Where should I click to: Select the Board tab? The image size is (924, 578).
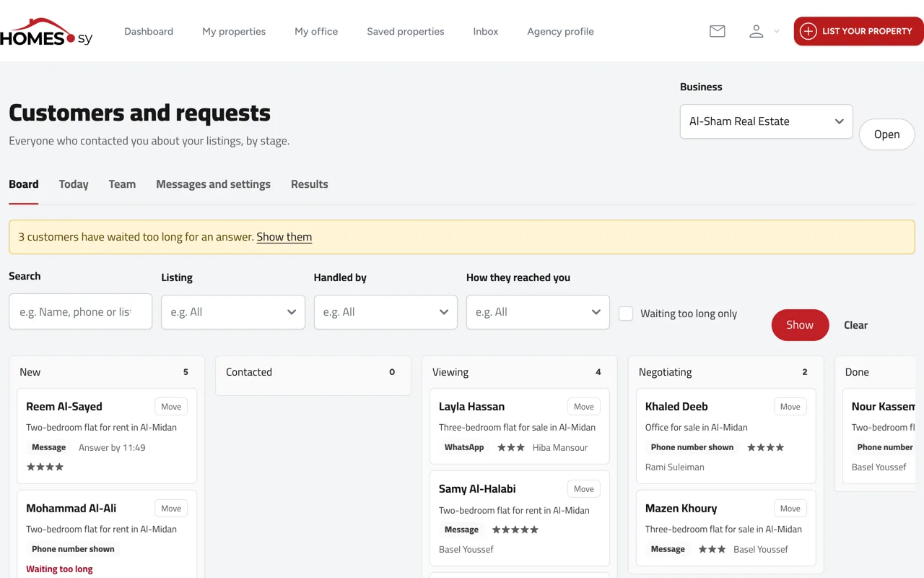24,184
